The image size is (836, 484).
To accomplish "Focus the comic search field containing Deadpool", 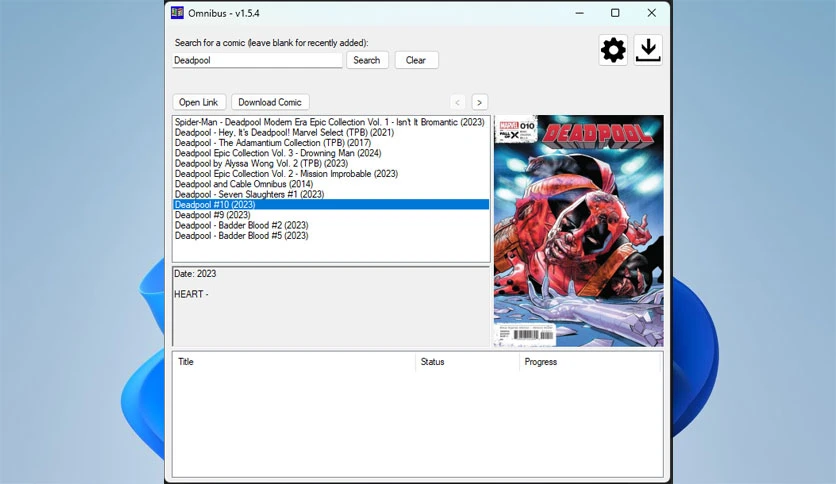I will pyautogui.click(x=257, y=60).
